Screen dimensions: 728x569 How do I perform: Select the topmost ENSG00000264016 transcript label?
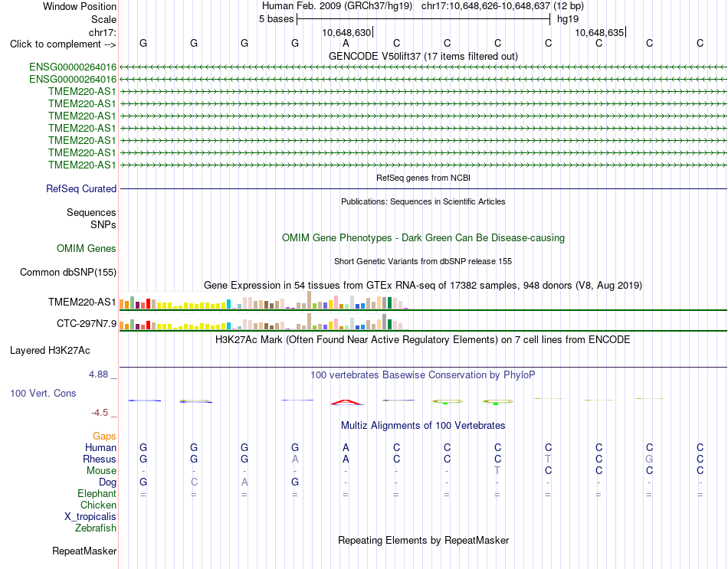73,67
